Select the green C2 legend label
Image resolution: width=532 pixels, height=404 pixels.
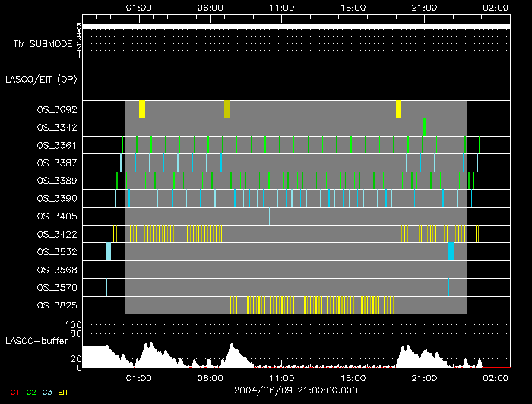[x=31, y=392]
